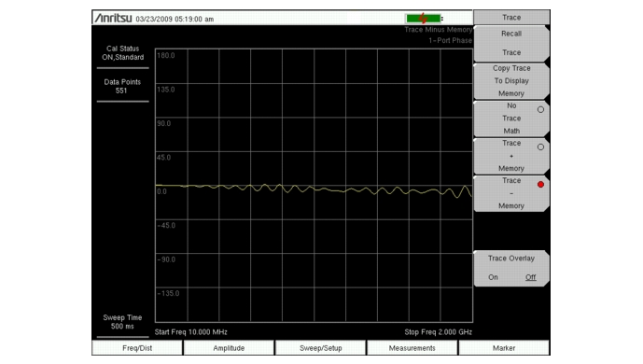This screenshot has height=364, width=643.
Task: Click the Cal Status ON, Standard indicator
Action: 122,53
